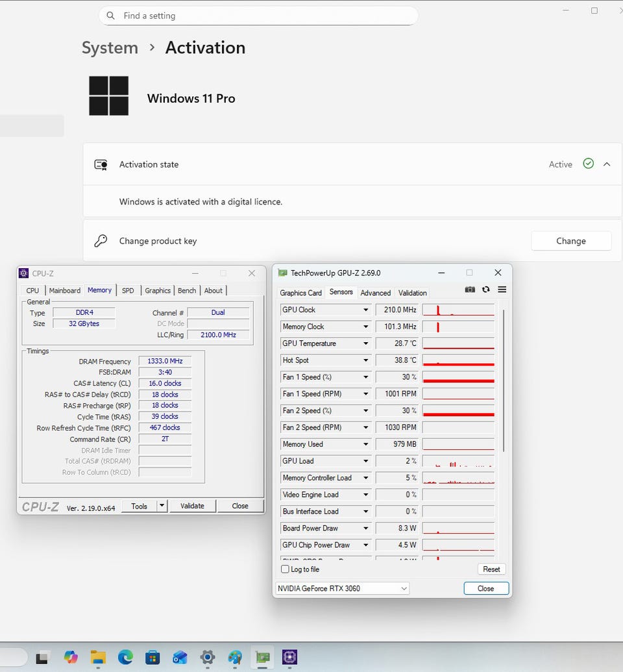
Task: Click the CPU-Z taskbar icon
Action: 289,657
